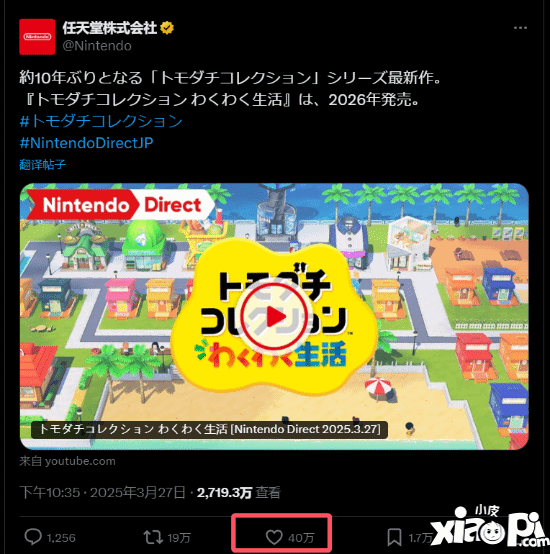Click the post timestamp 下午10:35 · 2025年3月27日
This screenshot has height=554, width=550.
click(x=102, y=492)
